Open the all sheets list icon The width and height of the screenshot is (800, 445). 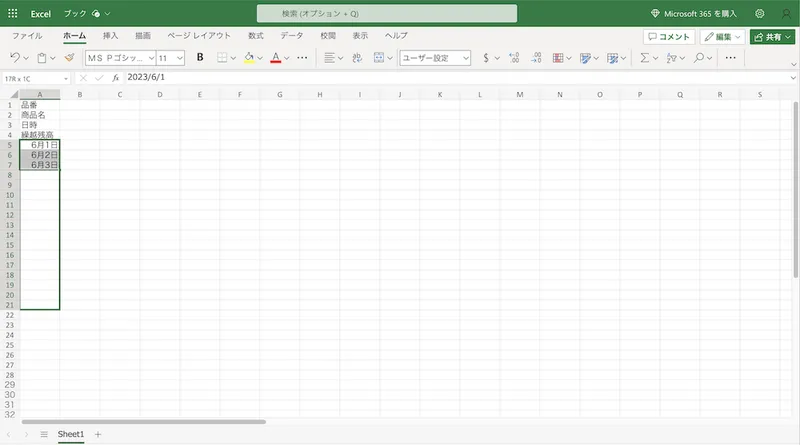coord(44,434)
